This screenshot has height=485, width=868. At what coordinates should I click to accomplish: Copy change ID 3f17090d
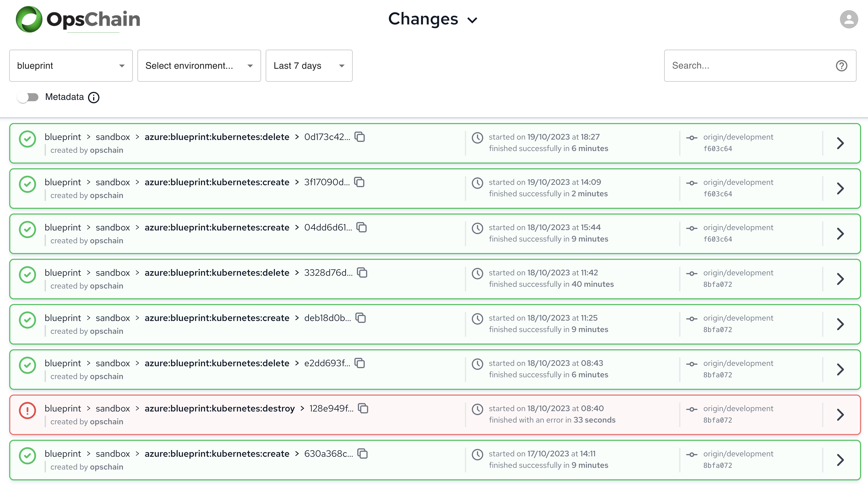point(360,182)
